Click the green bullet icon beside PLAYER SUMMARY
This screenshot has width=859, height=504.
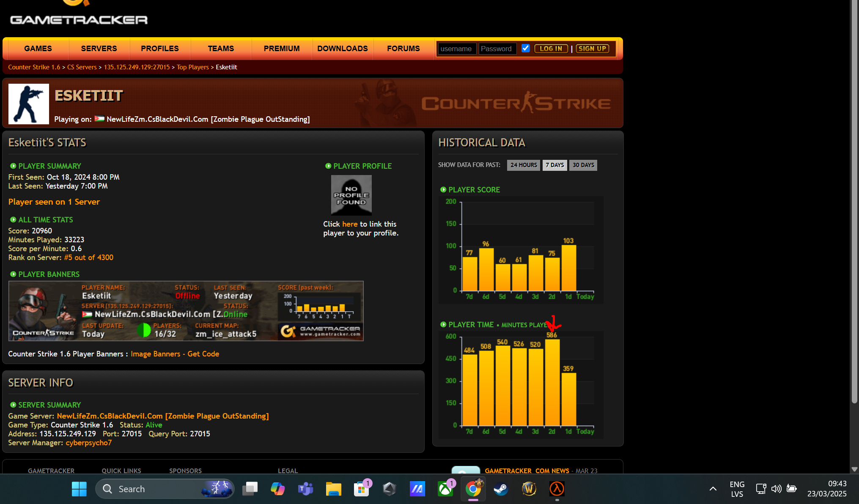(x=13, y=166)
